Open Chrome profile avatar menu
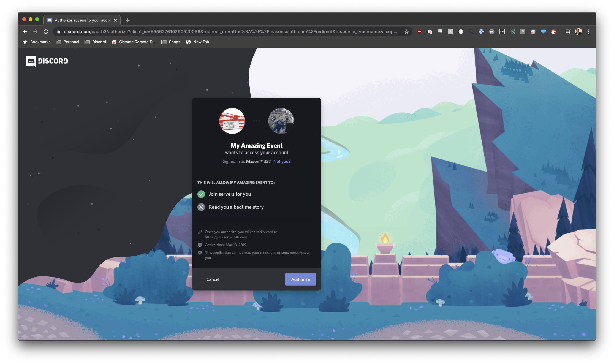Screen dimensions: 614x364 tap(578, 32)
